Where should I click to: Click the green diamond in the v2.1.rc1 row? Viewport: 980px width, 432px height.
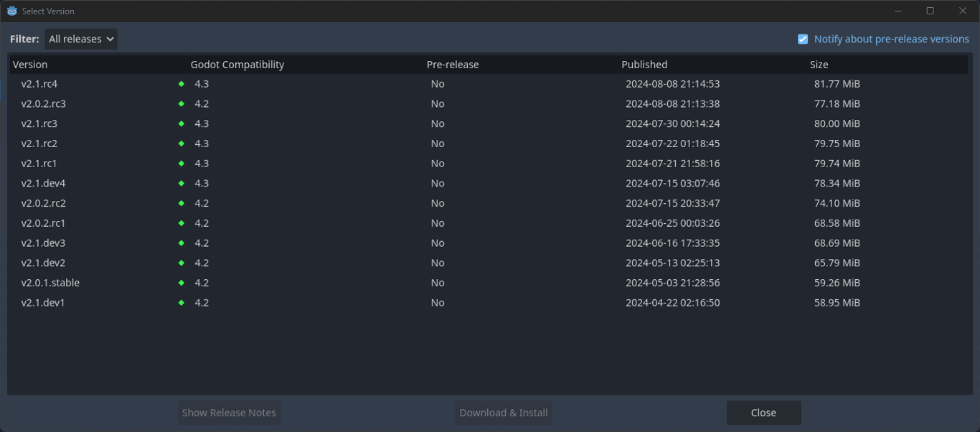pos(182,164)
